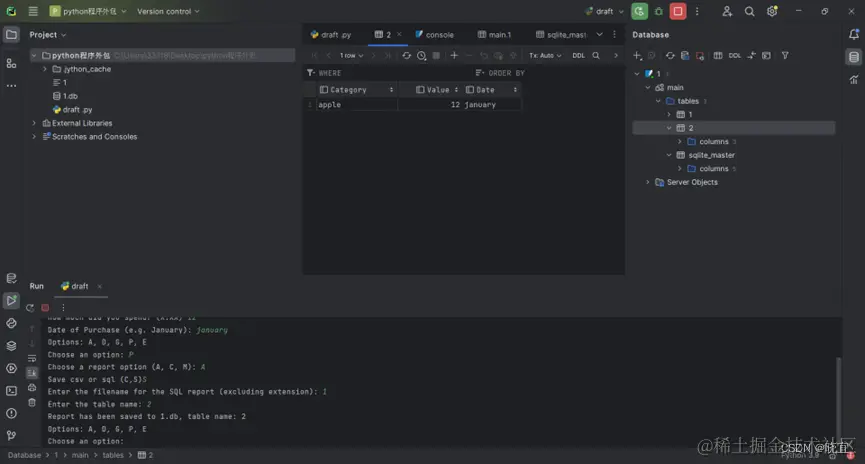865x464 pixels.
Task: Open Git version control sidebar icon
Action: (11, 435)
